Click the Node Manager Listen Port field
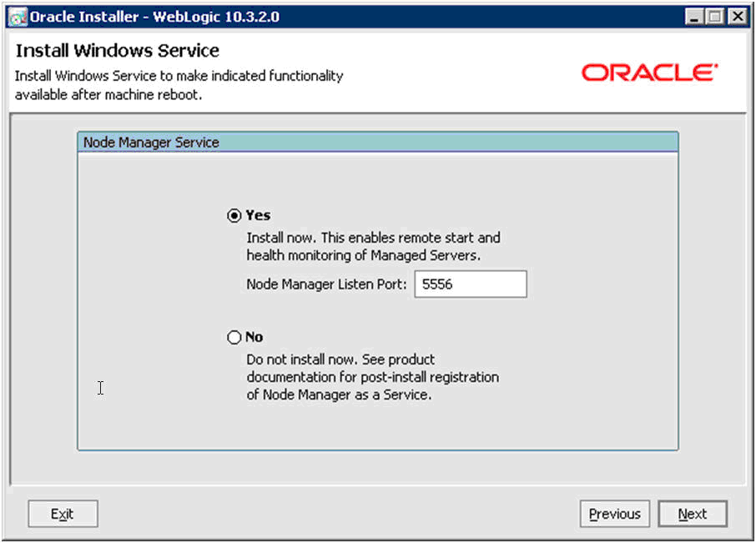 [x=471, y=284]
